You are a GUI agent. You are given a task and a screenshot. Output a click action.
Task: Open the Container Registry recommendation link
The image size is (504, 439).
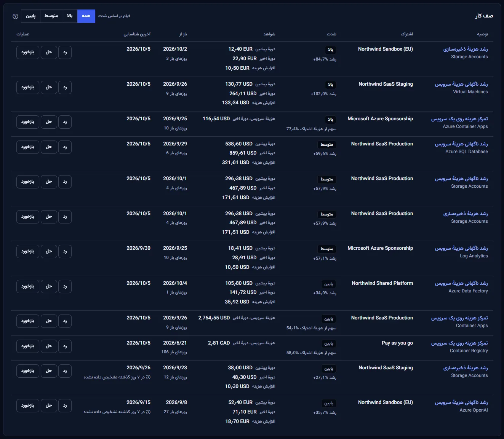pyautogui.click(x=459, y=343)
